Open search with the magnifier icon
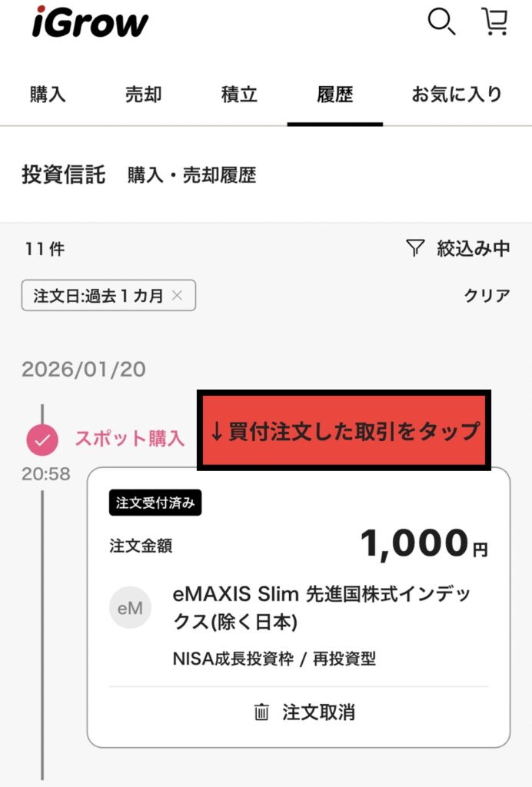This screenshot has height=787, width=532. click(441, 22)
